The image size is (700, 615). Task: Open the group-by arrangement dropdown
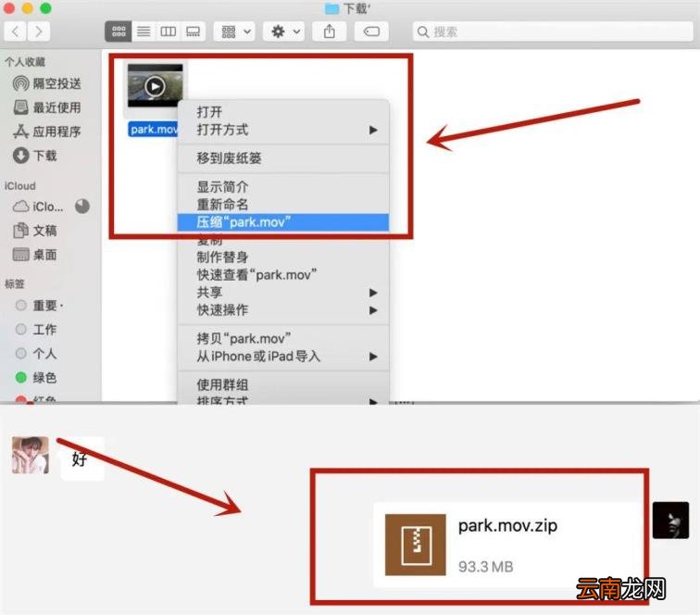coord(235,31)
